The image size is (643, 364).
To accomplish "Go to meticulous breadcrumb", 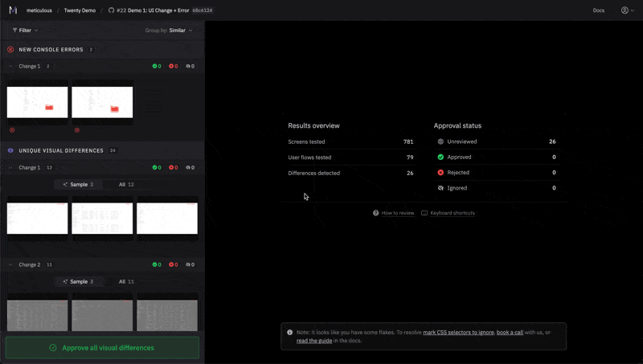I will click(39, 10).
